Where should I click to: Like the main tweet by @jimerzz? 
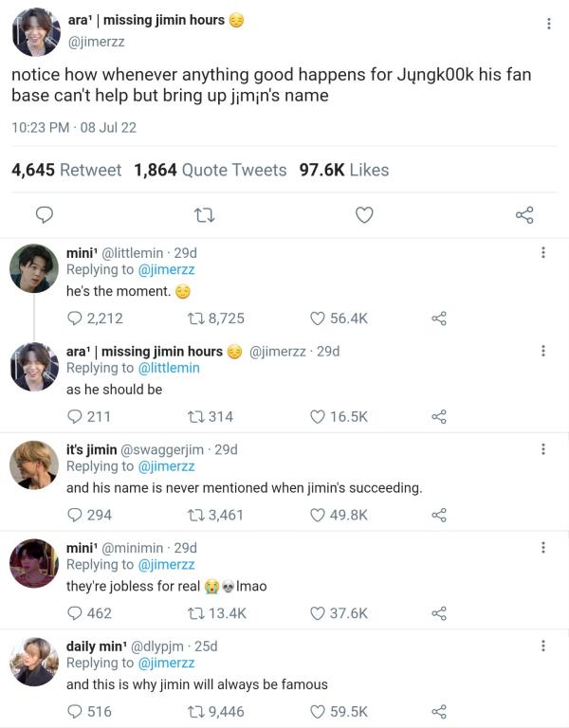pos(364,215)
